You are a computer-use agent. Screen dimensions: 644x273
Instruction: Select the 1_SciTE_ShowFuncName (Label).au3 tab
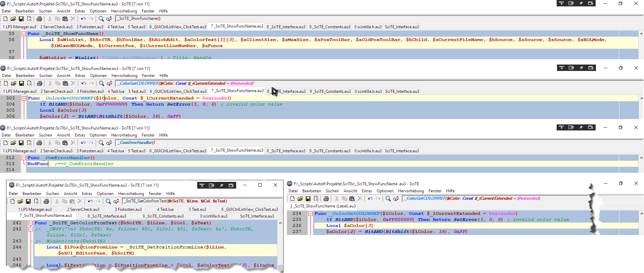[323, 206]
